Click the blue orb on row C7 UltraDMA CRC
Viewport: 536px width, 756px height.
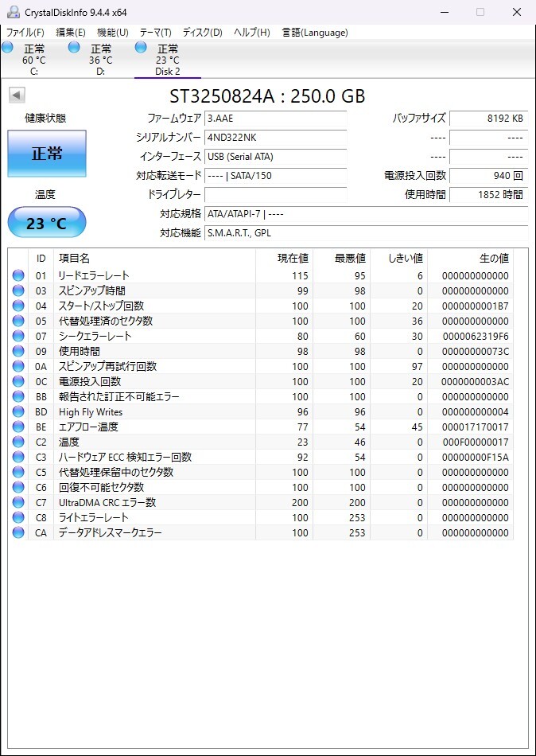coord(18,502)
